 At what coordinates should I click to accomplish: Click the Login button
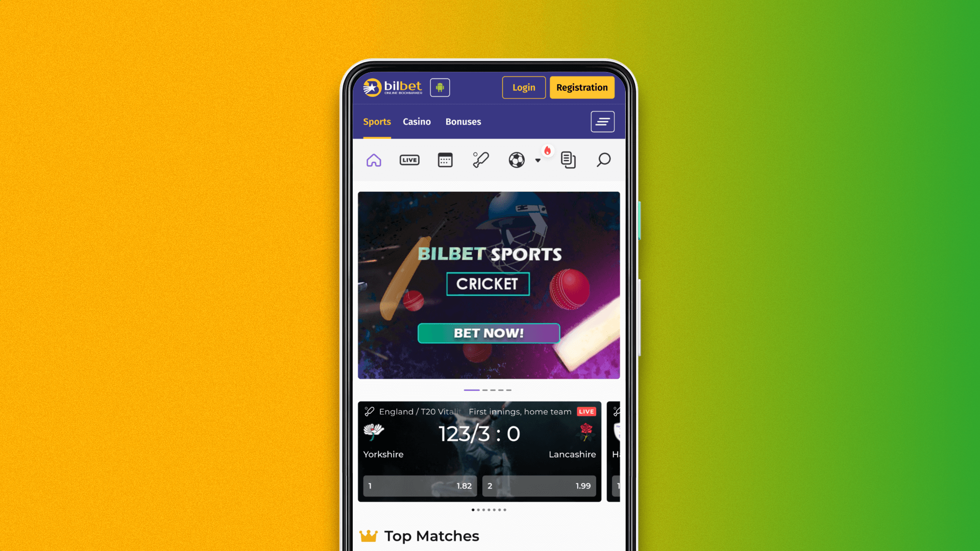pyautogui.click(x=524, y=87)
